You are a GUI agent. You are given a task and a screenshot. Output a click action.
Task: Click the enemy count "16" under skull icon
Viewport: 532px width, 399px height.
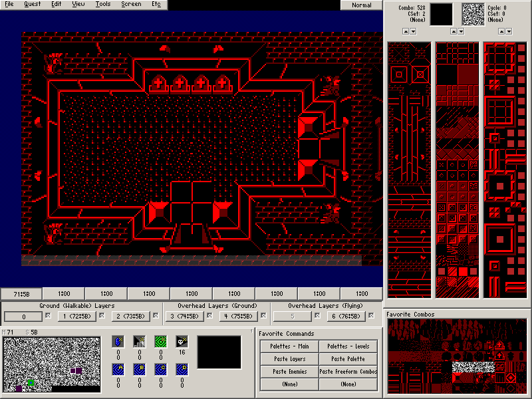182,352
